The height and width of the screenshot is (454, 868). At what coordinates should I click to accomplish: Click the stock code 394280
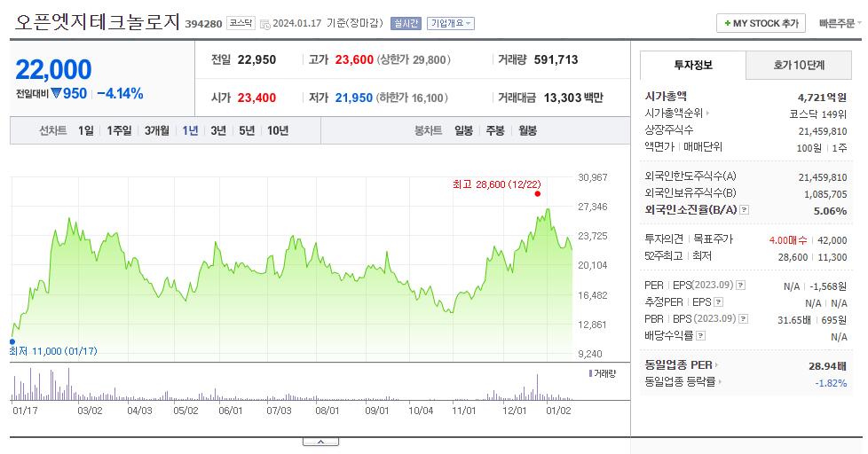203,24
